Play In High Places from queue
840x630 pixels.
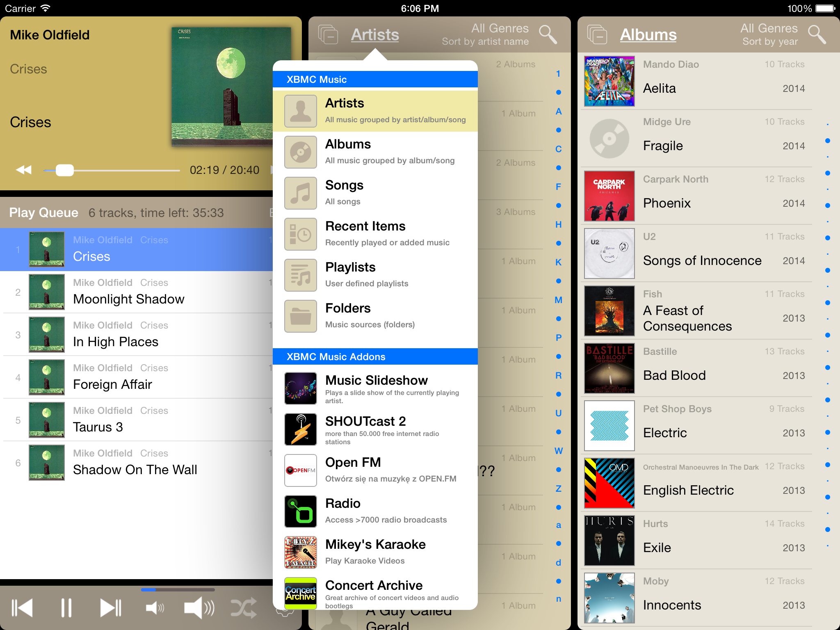136,335
